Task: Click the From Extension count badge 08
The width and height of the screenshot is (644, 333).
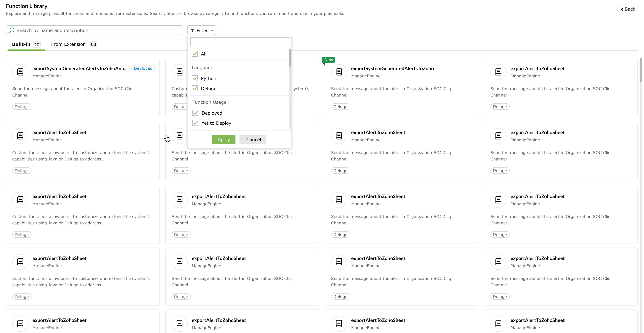Action: tap(94, 44)
